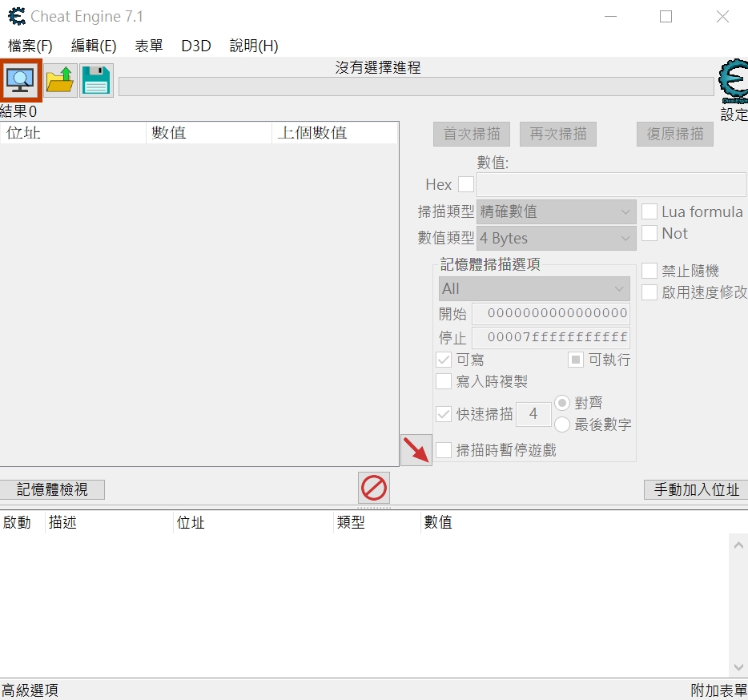Open the D3D menu
The height and width of the screenshot is (700, 748).
196,46
